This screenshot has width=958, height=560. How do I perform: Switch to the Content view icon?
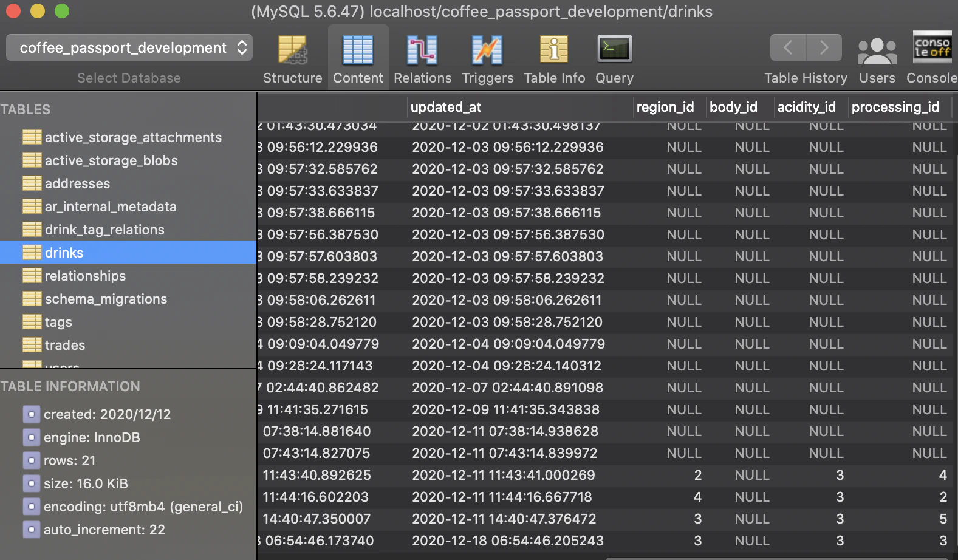358,50
